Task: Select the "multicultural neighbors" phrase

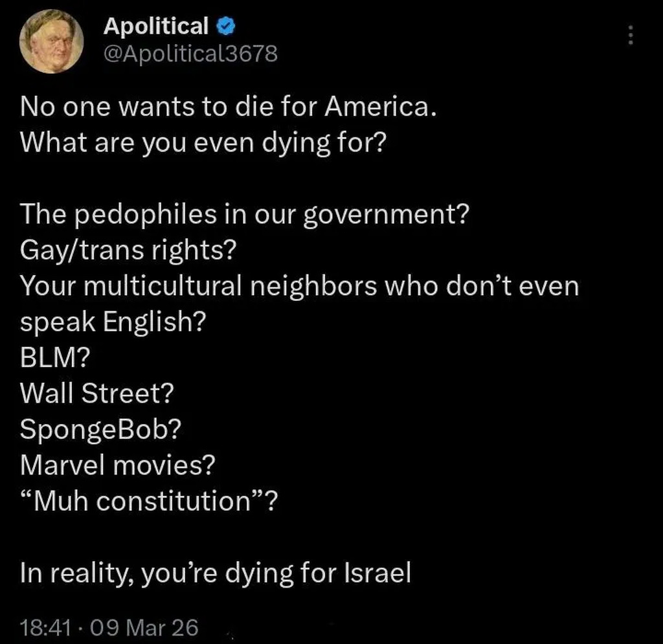Action: click(x=225, y=285)
